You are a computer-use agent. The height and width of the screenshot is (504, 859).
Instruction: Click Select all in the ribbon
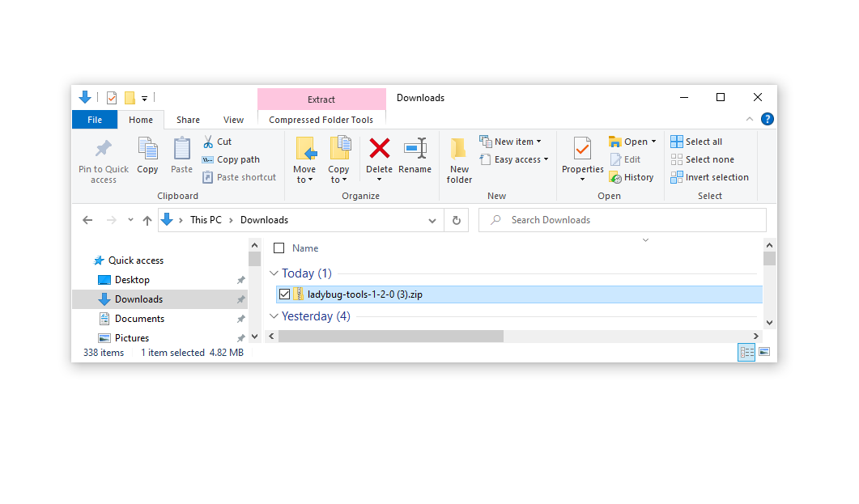(697, 141)
